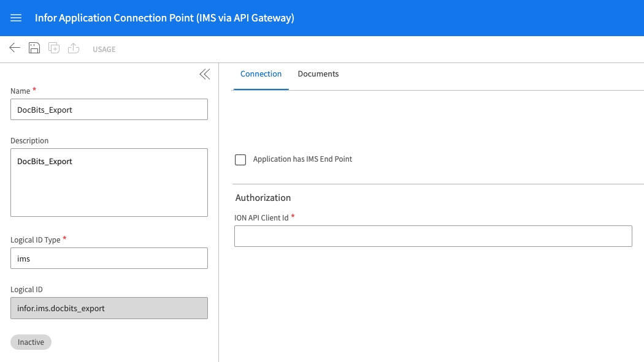Click the duplicate connection point icon
This screenshot has width=644, height=362.
pyautogui.click(x=54, y=48)
